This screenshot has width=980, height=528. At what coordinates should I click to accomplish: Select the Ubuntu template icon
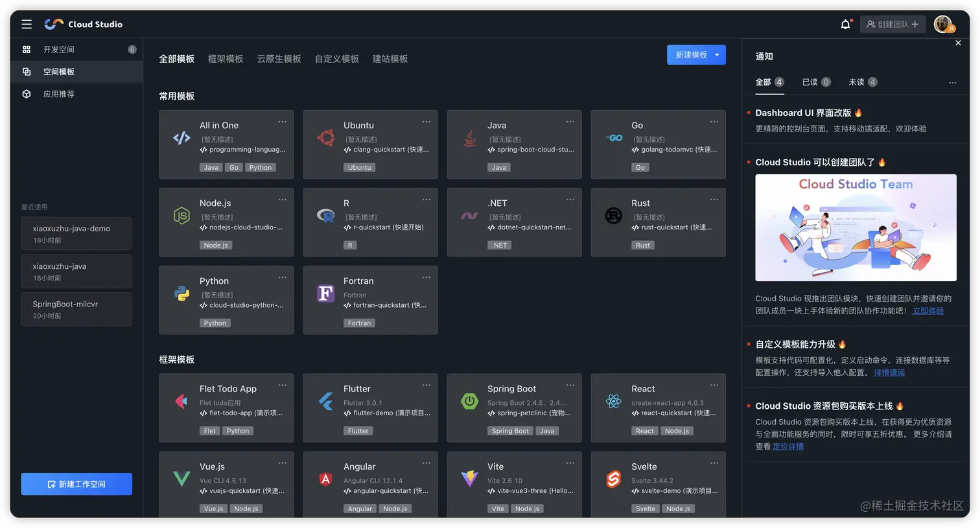[x=325, y=137]
